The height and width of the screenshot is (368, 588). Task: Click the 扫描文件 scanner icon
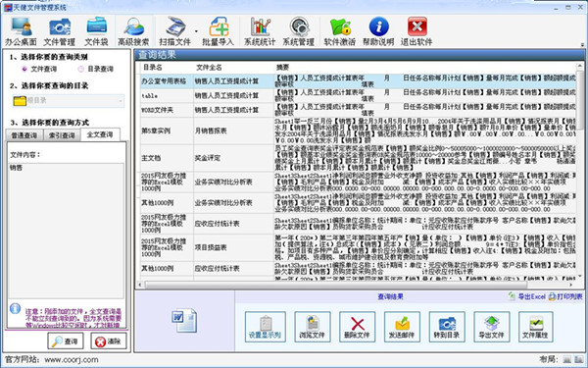click(x=174, y=31)
